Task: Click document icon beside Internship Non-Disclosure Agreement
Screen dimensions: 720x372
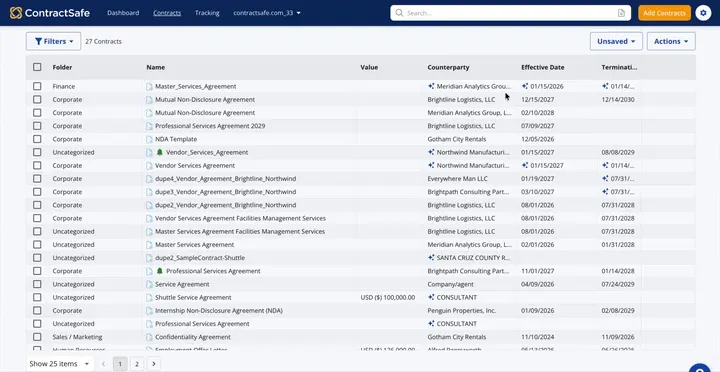Action: click(149, 311)
